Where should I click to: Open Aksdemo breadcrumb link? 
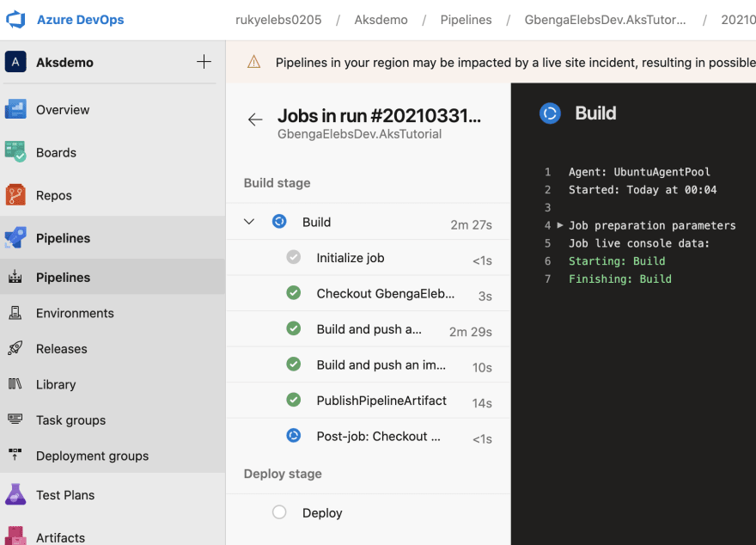[381, 20]
